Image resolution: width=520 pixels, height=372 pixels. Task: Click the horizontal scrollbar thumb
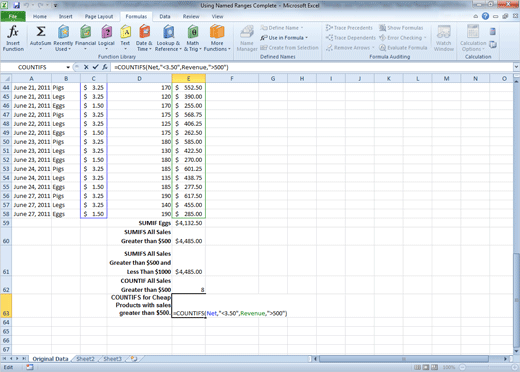(404, 359)
